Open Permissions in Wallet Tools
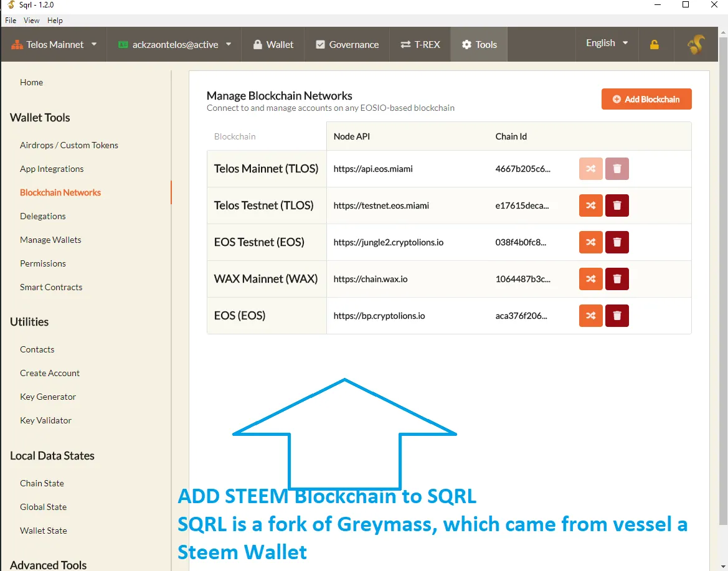This screenshot has width=728, height=571. (43, 263)
